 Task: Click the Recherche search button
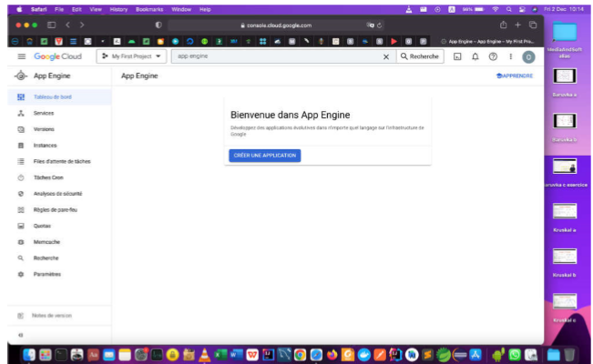(x=420, y=56)
